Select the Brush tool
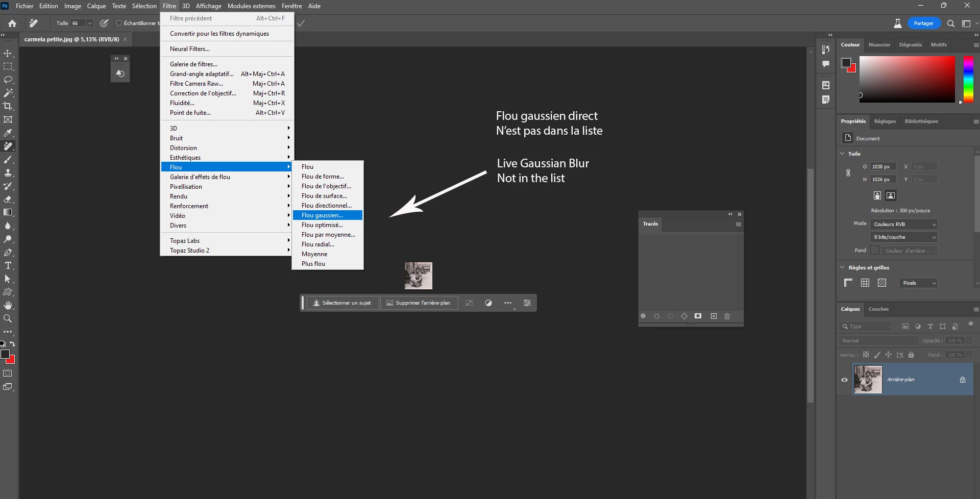This screenshot has height=499, width=980. [8, 159]
